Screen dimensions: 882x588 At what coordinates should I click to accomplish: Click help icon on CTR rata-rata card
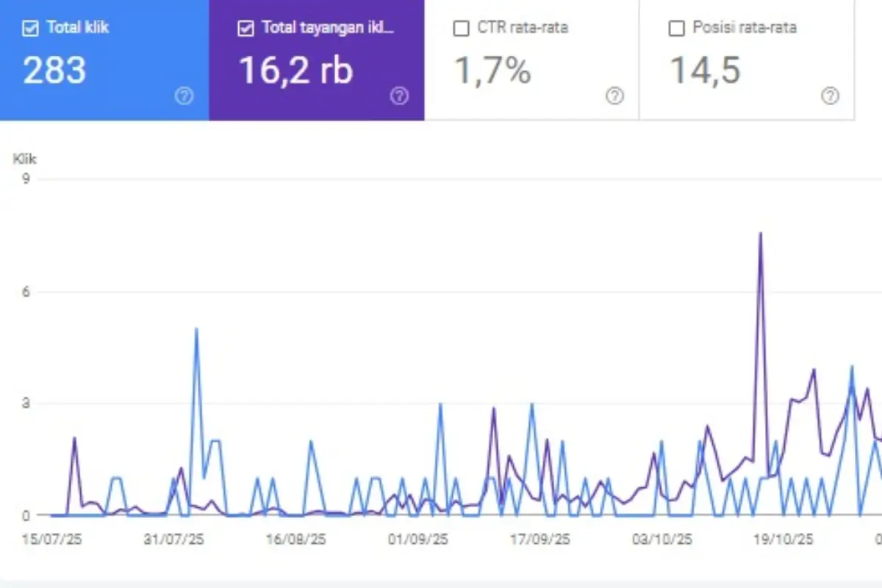click(x=614, y=96)
